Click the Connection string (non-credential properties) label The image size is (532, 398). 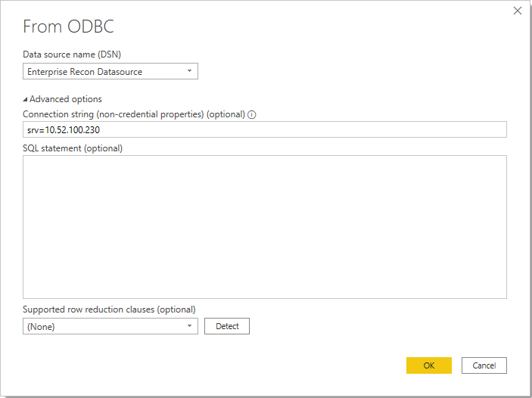coord(134,114)
